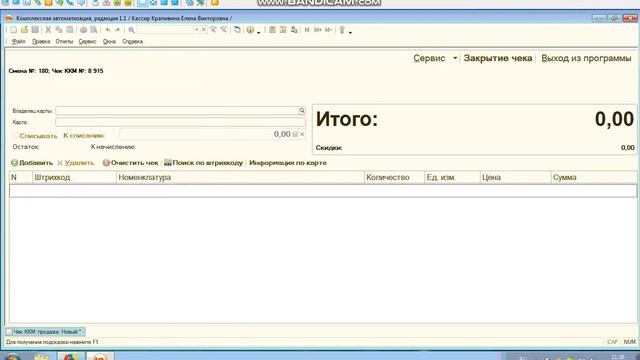Image resolution: width=640 pixels, height=360 pixels.
Task: Click into the Карта input field
Action: tap(180, 122)
